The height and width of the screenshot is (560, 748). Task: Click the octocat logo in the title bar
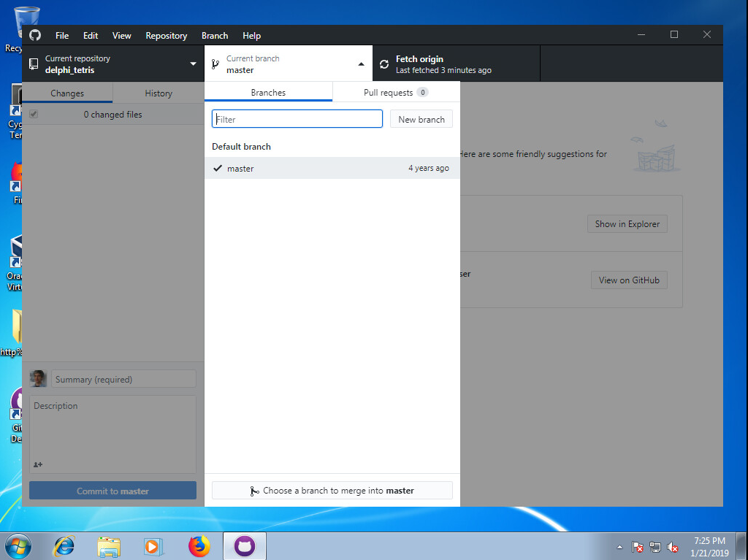point(34,35)
